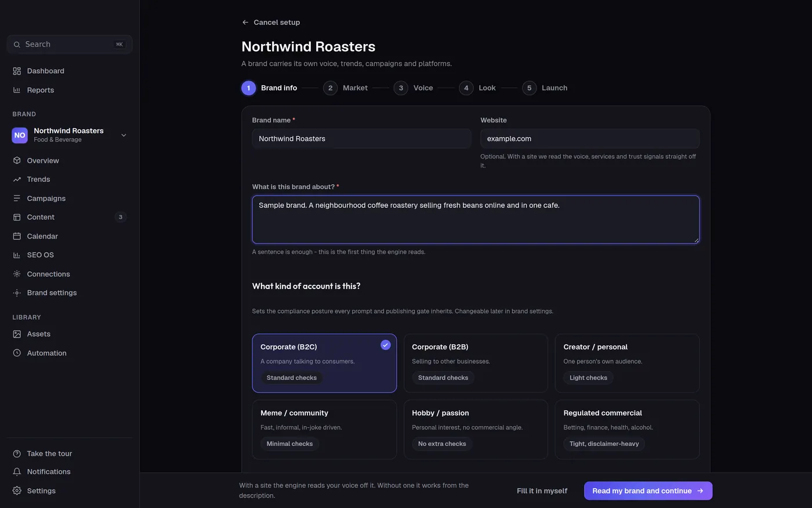Image resolution: width=812 pixels, height=508 pixels.
Task: Click the Brand settings icon
Action: (17, 293)
